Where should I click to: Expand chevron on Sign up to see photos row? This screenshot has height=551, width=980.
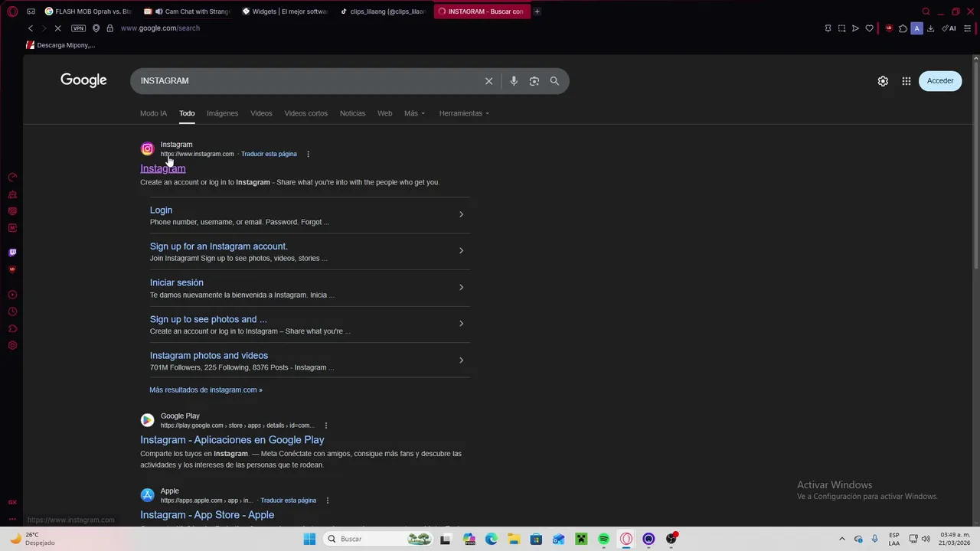(461, 323)
